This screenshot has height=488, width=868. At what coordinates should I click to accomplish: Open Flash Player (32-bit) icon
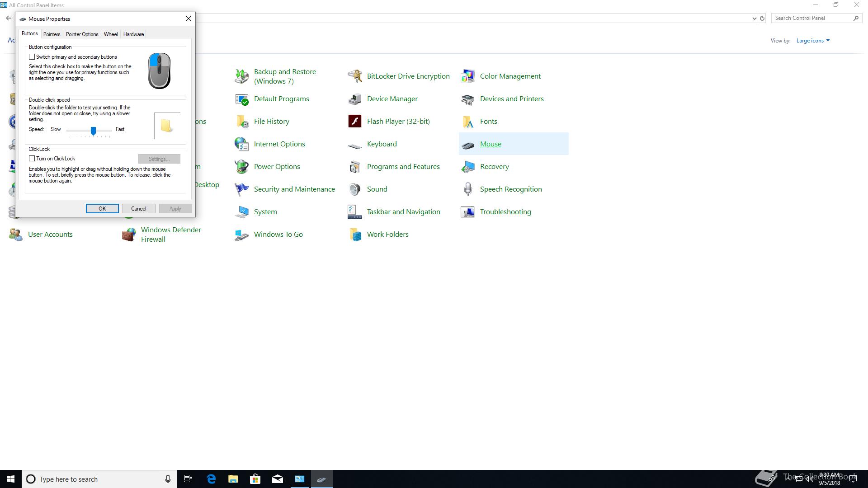point(355,121)
